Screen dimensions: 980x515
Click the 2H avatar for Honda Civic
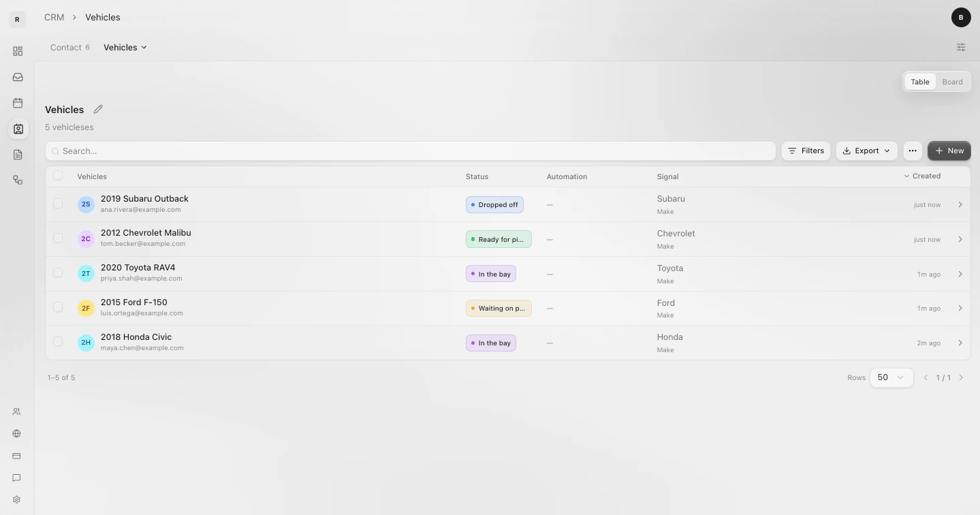[86, 343]
